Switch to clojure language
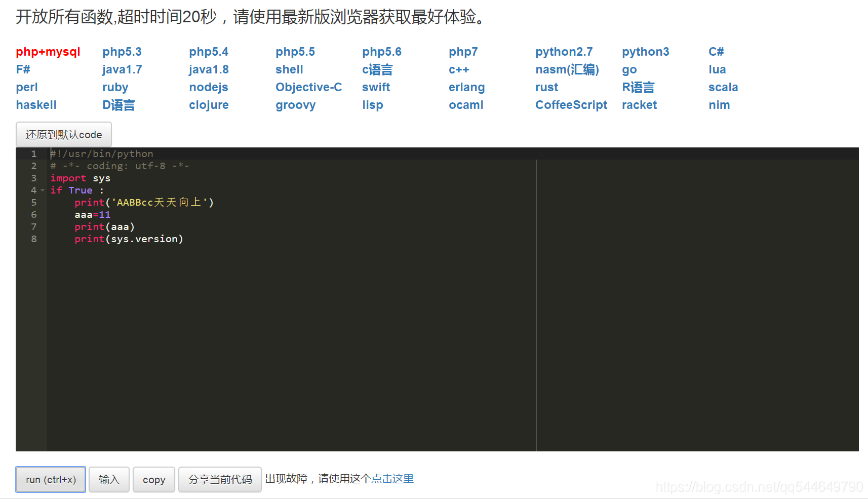Viewport: 868px width, 499px height. click(x=209, y=105)
